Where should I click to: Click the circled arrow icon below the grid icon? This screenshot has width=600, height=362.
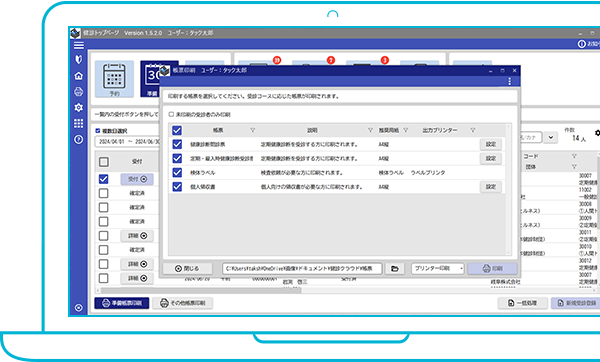click(x=78, y=139)
